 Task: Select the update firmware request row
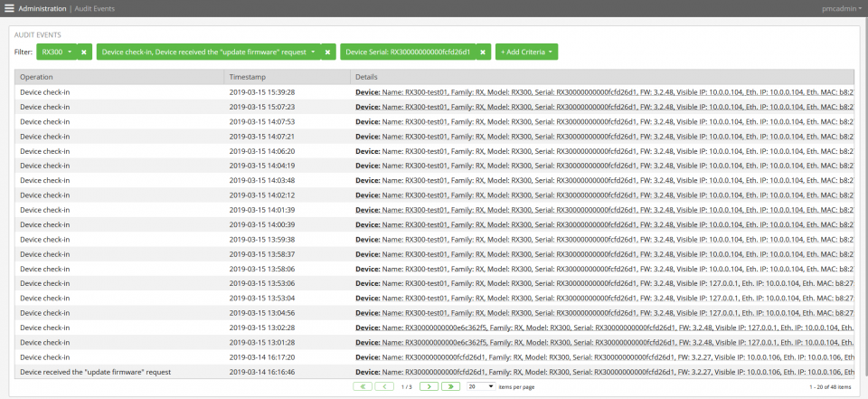pyautogui.click(x=95, y=372)
